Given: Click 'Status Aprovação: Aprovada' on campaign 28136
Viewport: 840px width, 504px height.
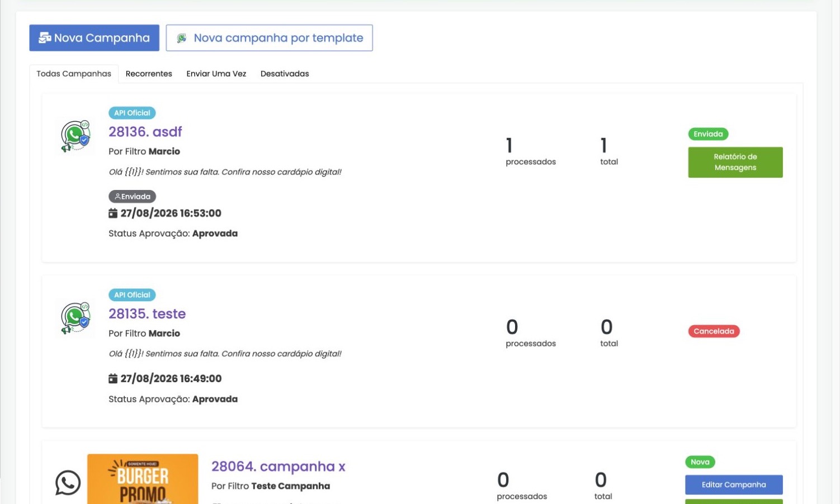Looking at the screenshot, I should [x=173, y=234].
